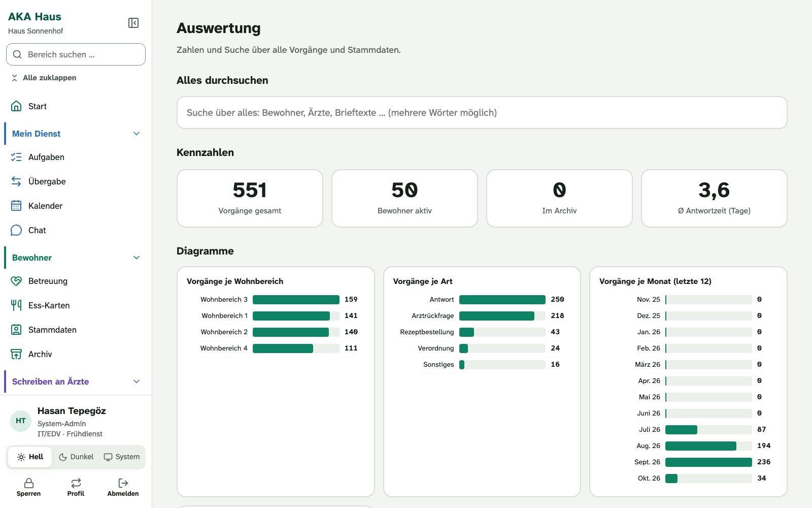The height and width of the screenshot is (508, 812).
Task: Click the Okt. 26 value 34
Action: tap(761, 478)
